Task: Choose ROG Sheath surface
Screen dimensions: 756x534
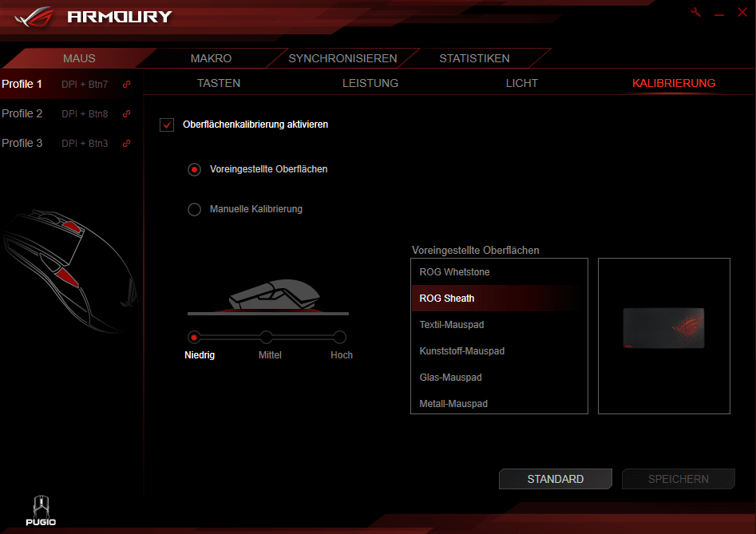Action: 499,299
